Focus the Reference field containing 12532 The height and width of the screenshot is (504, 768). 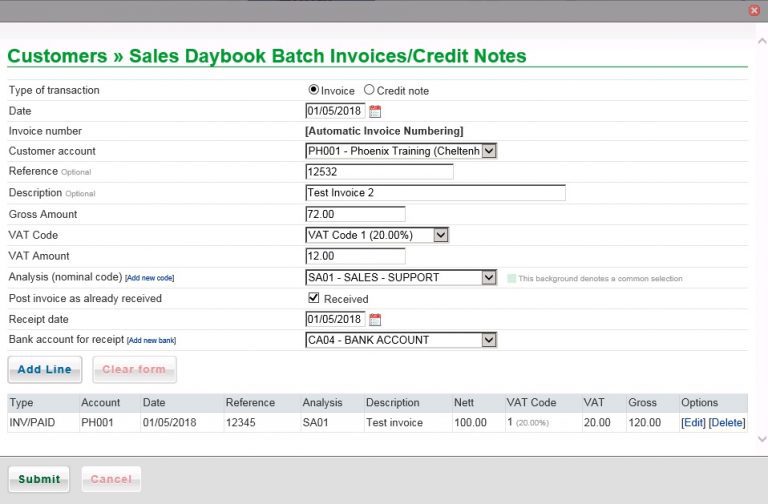click(379, 171)
